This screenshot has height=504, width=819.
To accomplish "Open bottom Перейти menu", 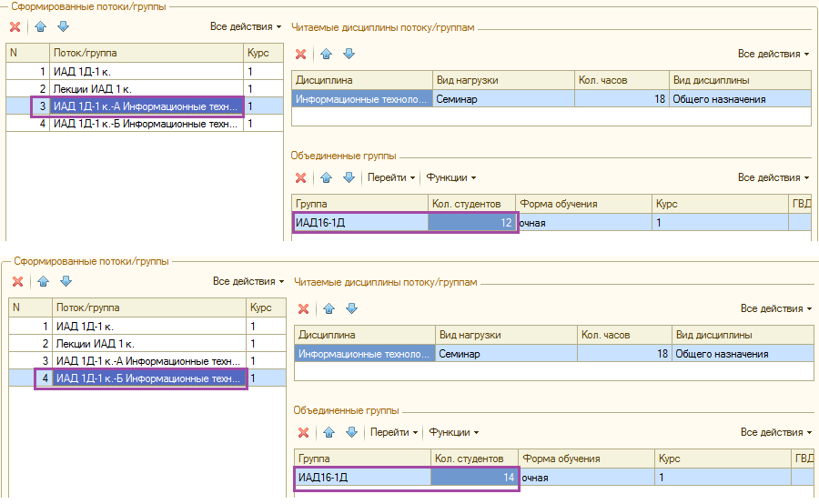I will 394,432.
